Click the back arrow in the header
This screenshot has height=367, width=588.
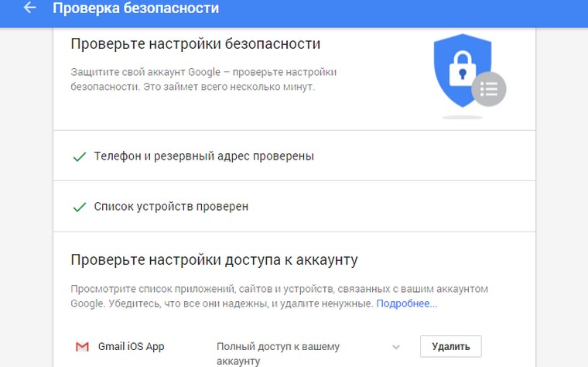click(30, 9)
